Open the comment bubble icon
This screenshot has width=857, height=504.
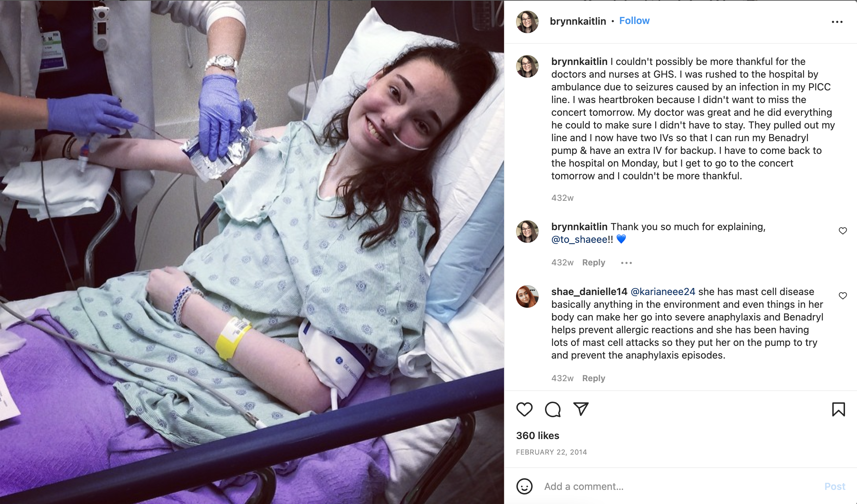coord(552,409)
